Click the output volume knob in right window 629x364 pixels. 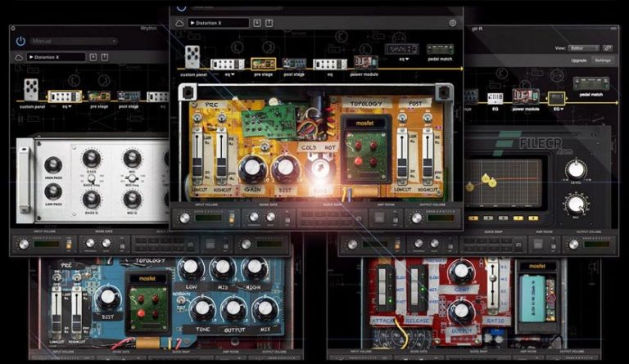[x=573, y=245]
